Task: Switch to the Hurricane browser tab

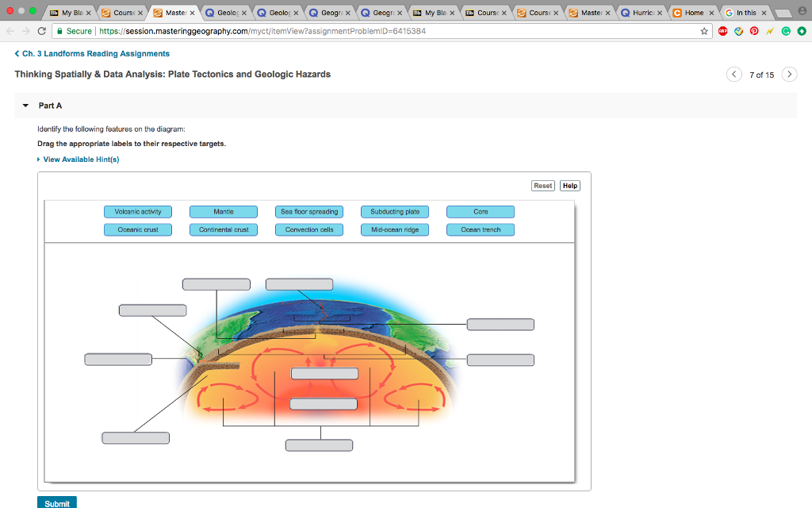Action: pos(642,12)
